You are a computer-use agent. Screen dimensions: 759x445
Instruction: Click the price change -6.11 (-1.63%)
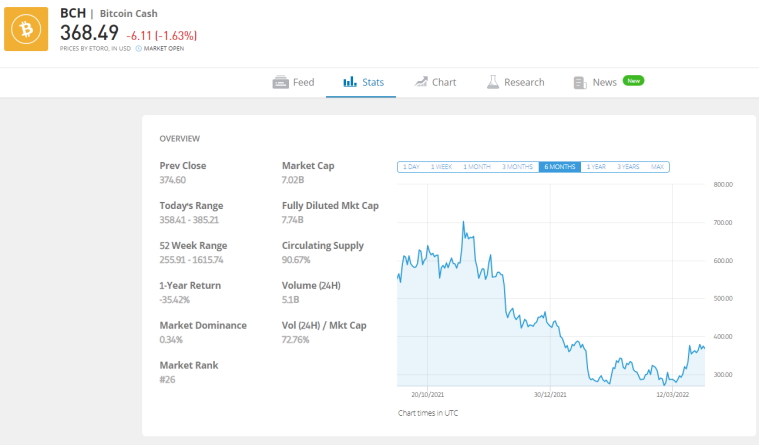[162, 36]
